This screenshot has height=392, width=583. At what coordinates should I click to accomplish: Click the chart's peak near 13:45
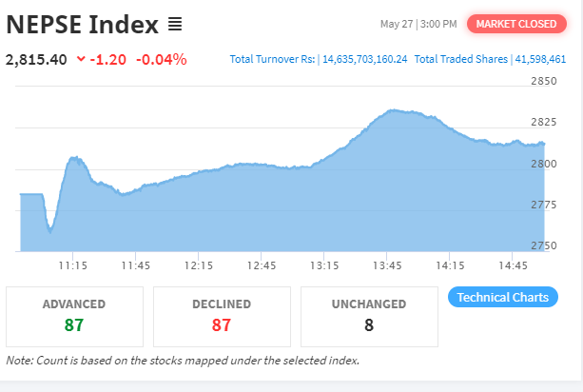click(393, 110)
